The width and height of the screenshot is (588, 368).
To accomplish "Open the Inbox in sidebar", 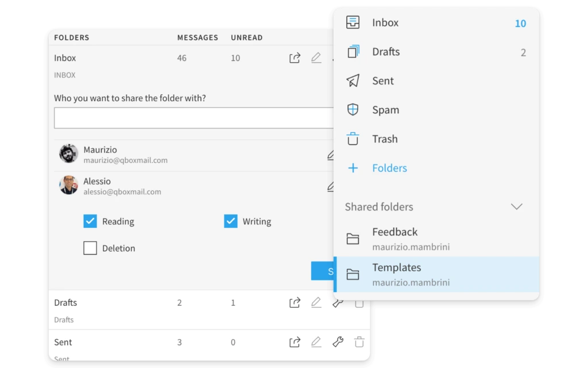I will (385, 23).
